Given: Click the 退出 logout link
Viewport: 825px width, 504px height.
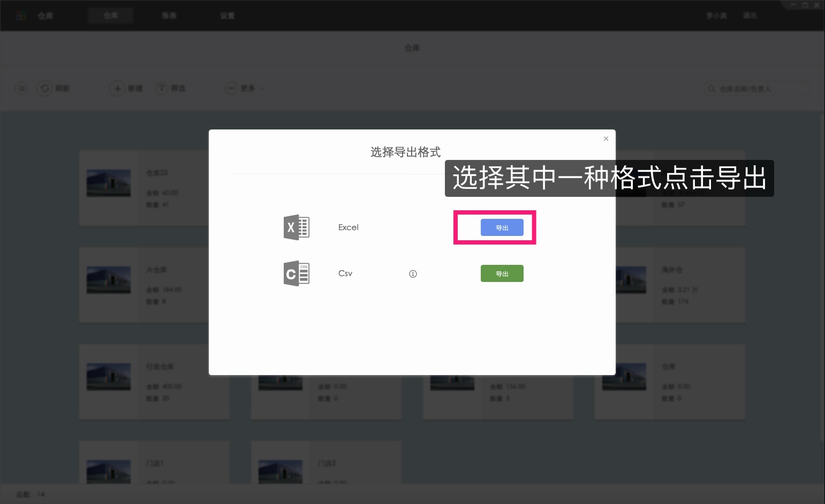Looking at the screenshot, I should coord(750,16).
